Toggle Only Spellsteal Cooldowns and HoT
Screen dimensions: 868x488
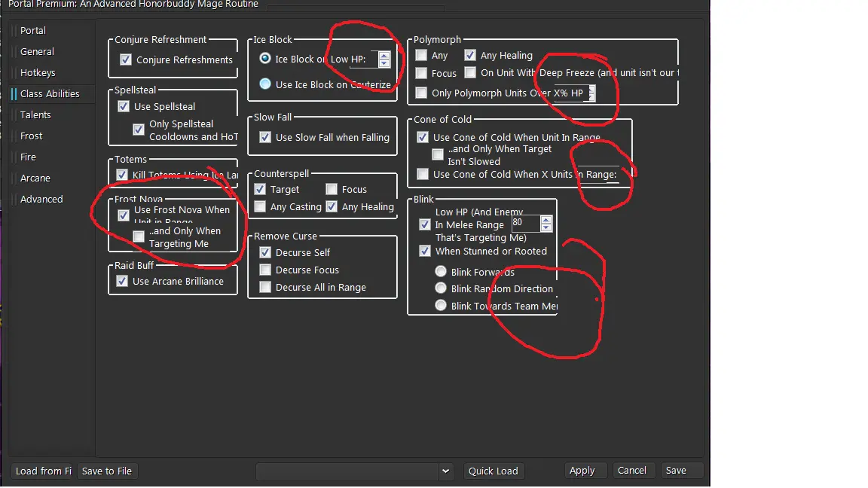139,130
